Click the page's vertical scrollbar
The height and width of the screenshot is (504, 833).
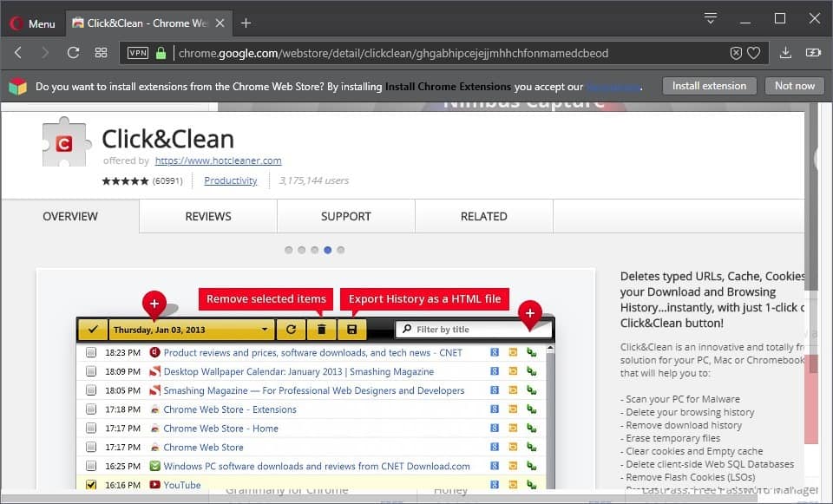pyautogui.click(x=810, y=197)
